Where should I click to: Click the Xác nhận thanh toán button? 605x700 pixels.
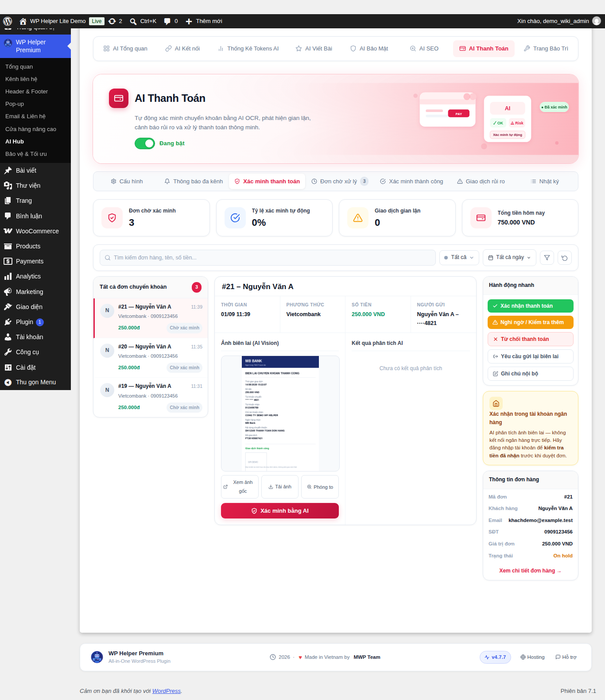click(531, 306)
